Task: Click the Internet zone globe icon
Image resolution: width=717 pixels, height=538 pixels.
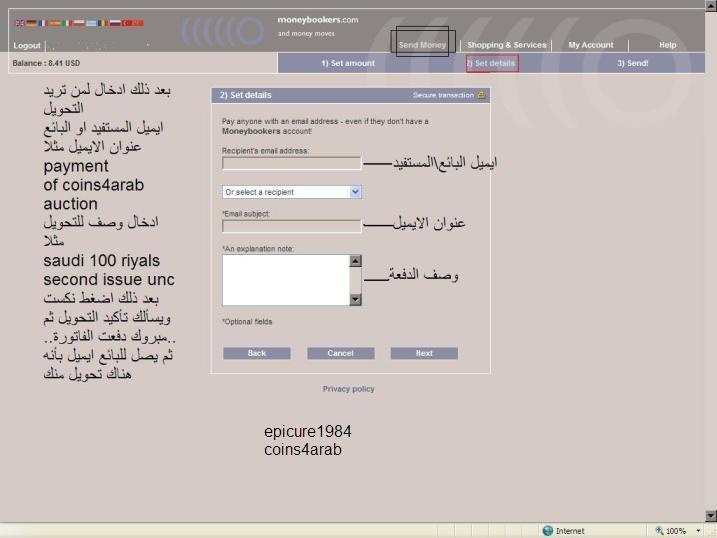Action: point(547,531)
